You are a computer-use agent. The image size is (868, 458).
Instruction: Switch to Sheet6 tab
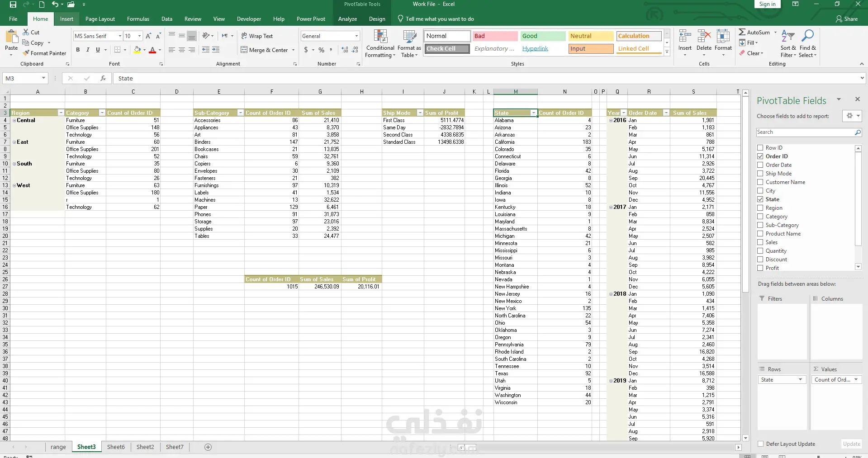pos(116,447)
